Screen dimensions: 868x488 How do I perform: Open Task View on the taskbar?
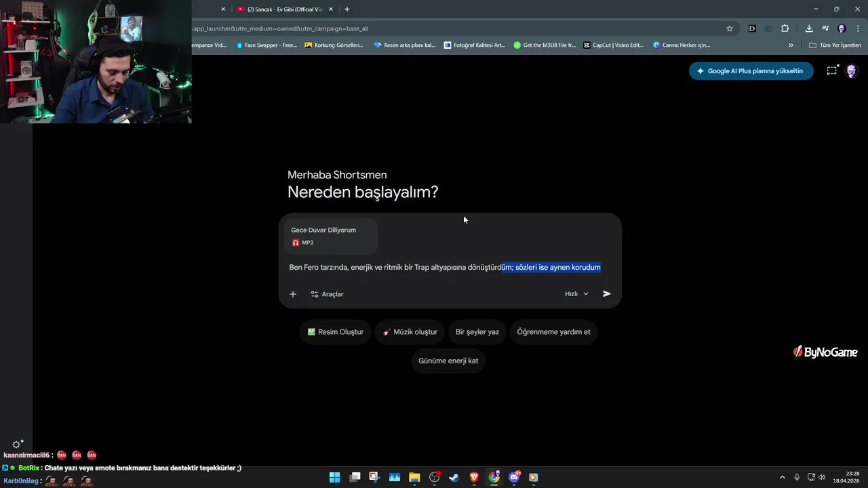355,477
